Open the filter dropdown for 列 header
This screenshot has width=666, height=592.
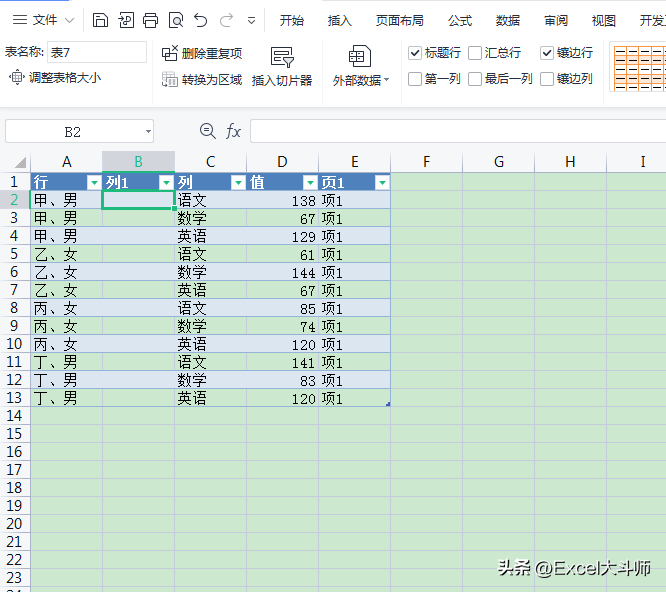coord(238,183)
